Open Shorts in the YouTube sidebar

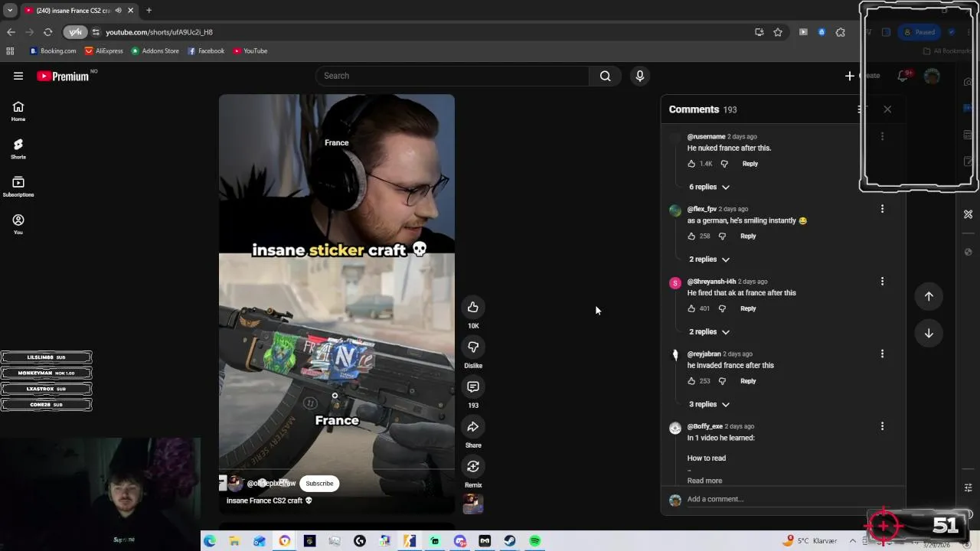click(x=18, y=149)
